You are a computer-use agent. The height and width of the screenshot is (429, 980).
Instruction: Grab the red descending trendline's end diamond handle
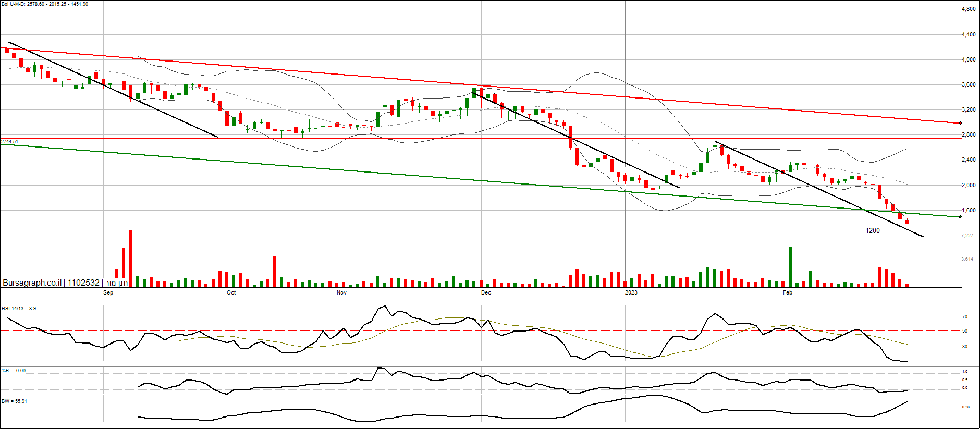pyautogui.click(x=960, y=123)
